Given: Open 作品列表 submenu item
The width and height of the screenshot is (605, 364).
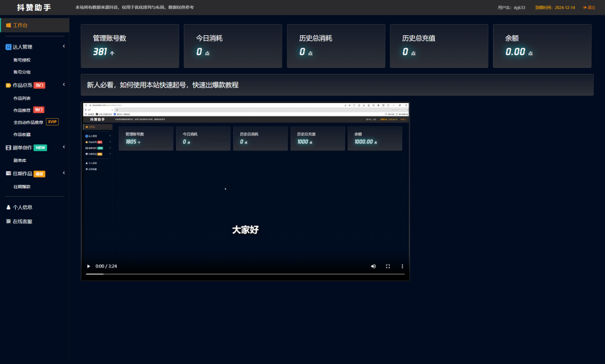Looking at the screenshot, I should tap(22, 99).
